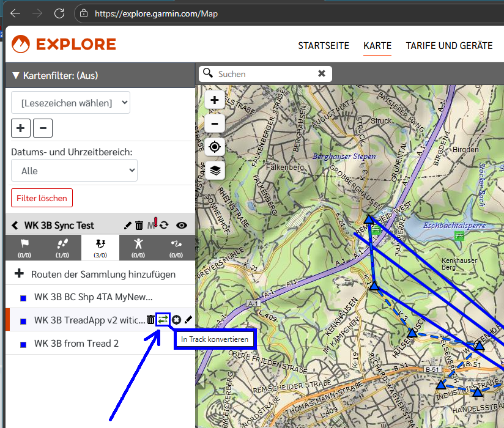
Task: Click the magnifier search icon
Action: [208, 73]
